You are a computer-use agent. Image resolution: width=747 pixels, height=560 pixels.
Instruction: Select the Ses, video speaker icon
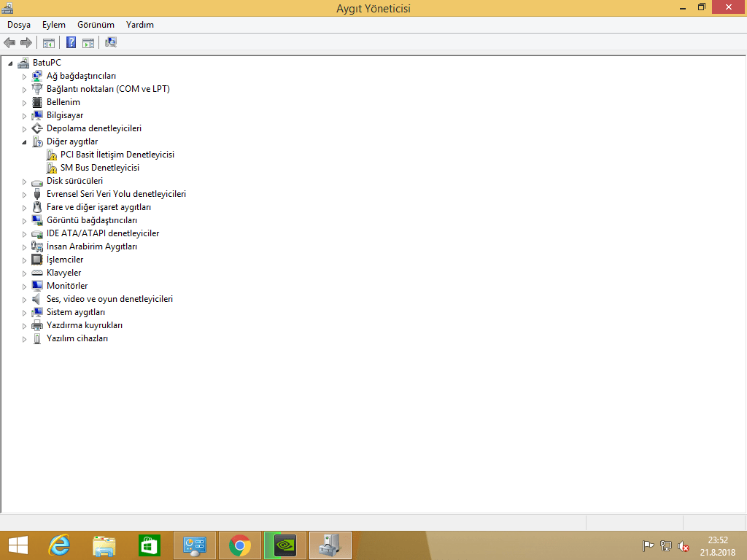pyautogui.click(x=36, y=299)
